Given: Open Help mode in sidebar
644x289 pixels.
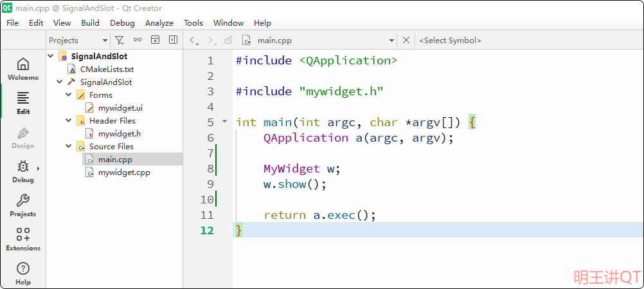Looking at the screenshot, I should tap(23, 273).
